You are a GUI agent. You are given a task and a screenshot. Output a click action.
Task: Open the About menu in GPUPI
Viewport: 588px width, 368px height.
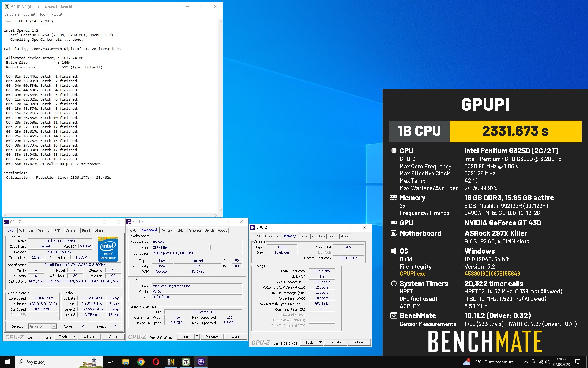click(57, 14)
